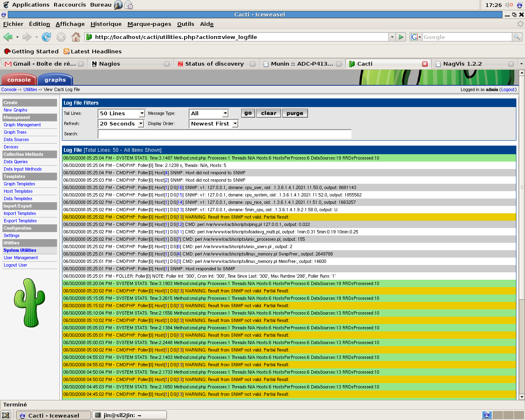Click the workspace switcher icon at bottom right
Viewport: 525px width, 420px height.
(487, 415)
